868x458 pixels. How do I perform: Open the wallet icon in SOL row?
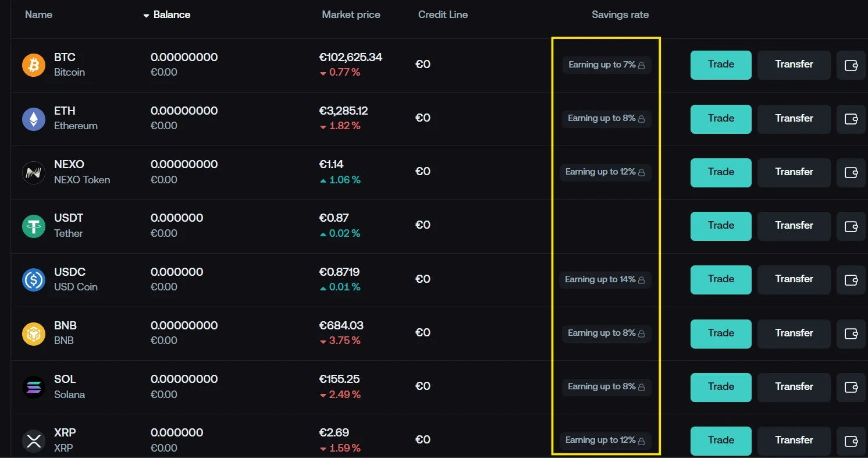(851, 387)
